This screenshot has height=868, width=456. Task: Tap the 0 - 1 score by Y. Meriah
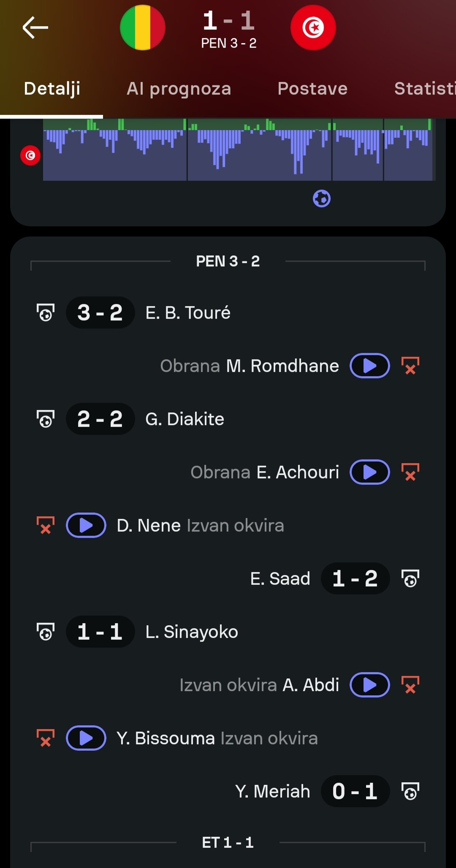(x=355, y=791)
